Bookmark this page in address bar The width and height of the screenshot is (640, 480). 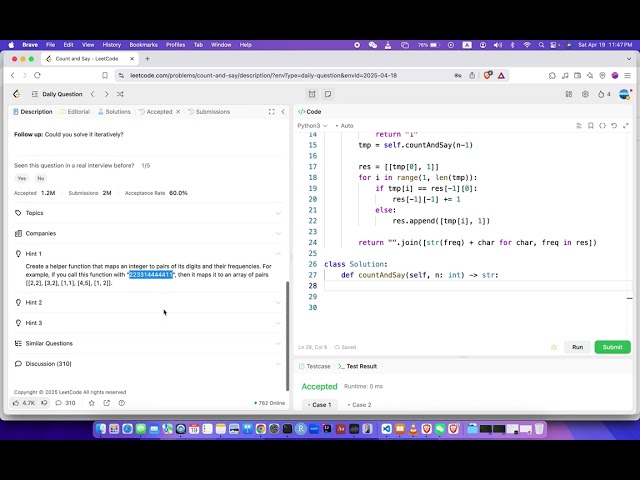click(105, 76)
